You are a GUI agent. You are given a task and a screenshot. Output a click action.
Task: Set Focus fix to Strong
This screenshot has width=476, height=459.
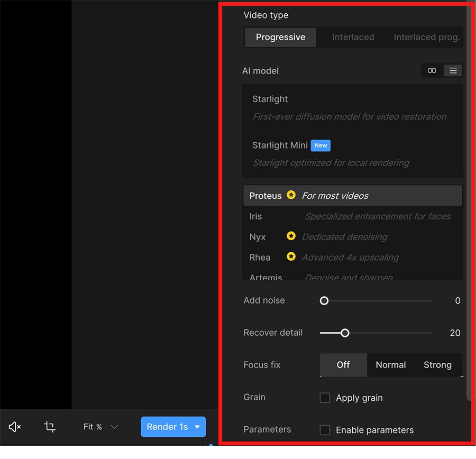click(437, 364)
